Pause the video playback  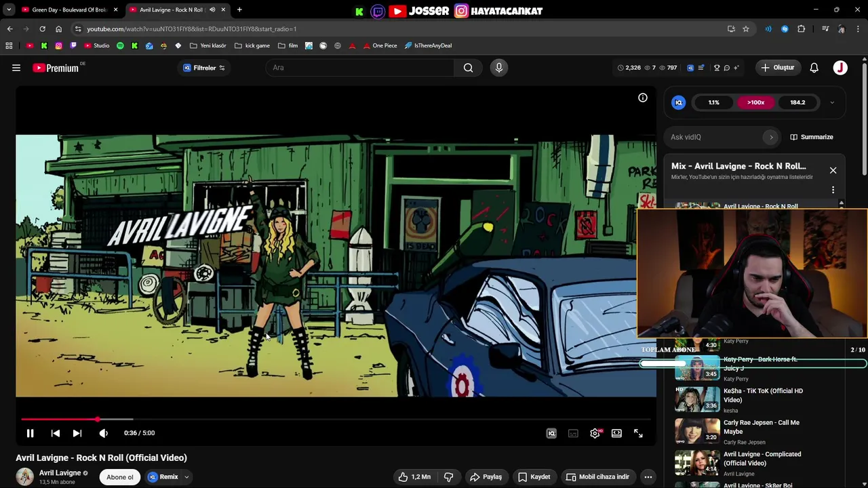[30, 433]
